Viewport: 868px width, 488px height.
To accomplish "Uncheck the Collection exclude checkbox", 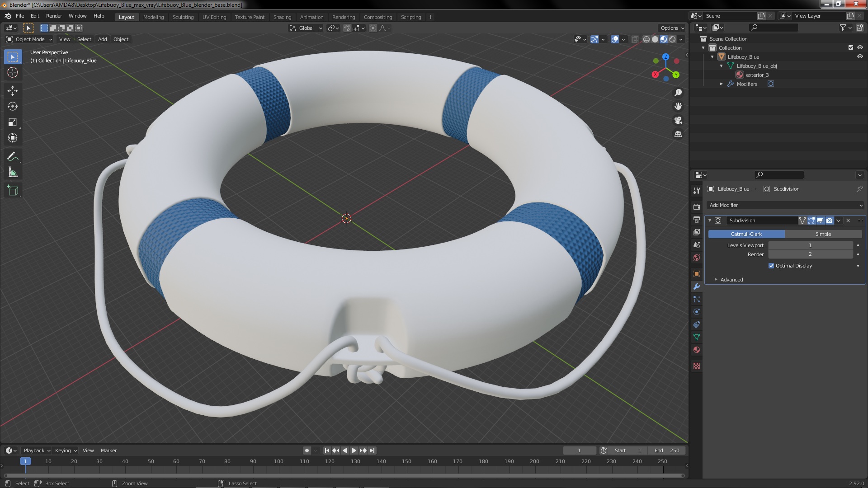I will pos(851,47).
